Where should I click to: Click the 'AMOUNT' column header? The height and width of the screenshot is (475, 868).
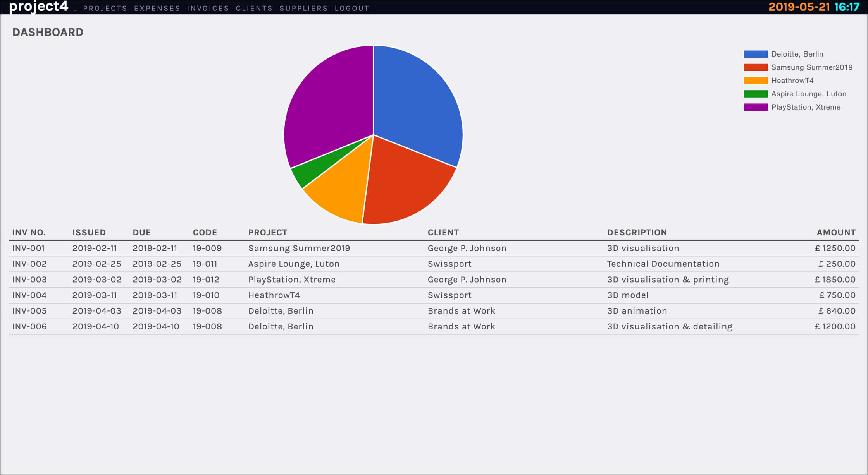click(x=836, y=233)
